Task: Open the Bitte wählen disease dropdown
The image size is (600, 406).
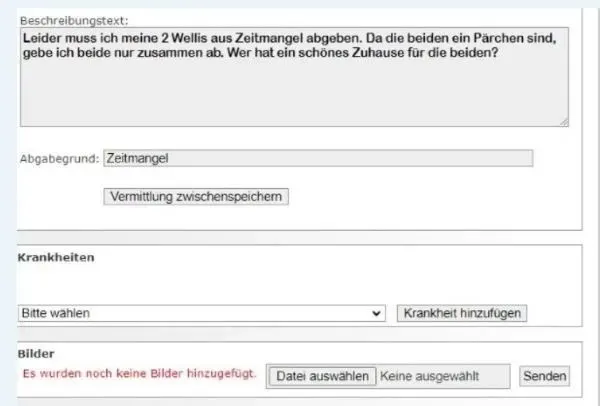Action: pyautogui.click(x=201, y=313)
